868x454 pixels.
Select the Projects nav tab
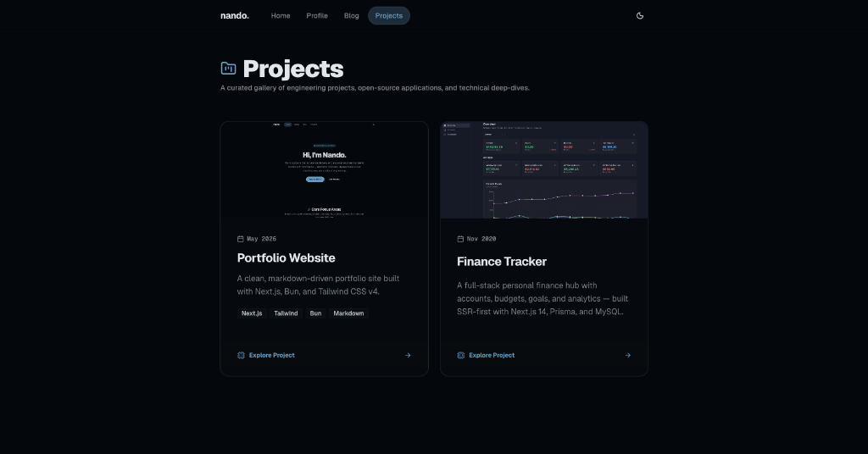389,15
